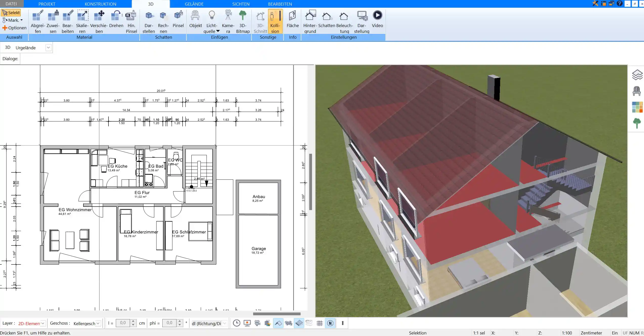Open Darstellung display settings

362,22
